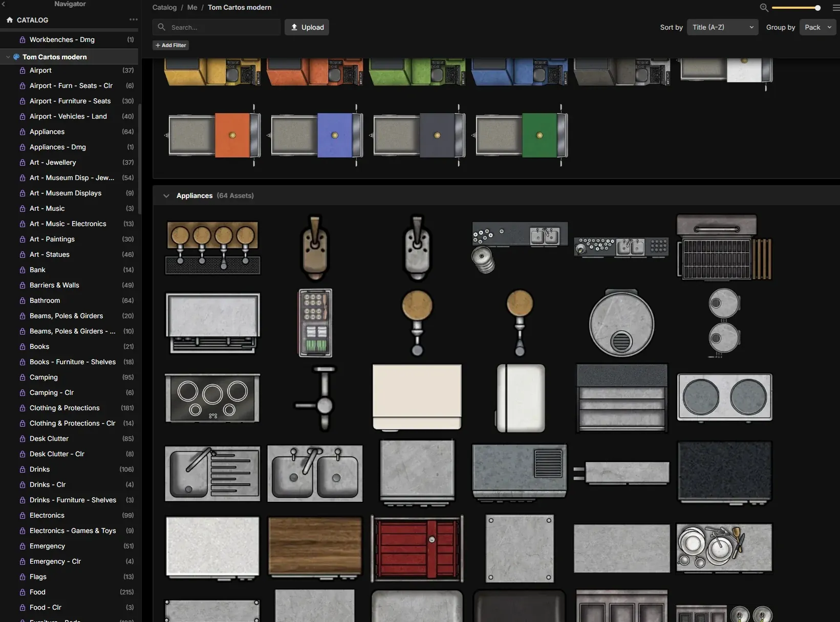Open the Airport - Vehicles - Land pack
Screen dimensions: 840x622
pyautogui.click(x=69, y=117)
